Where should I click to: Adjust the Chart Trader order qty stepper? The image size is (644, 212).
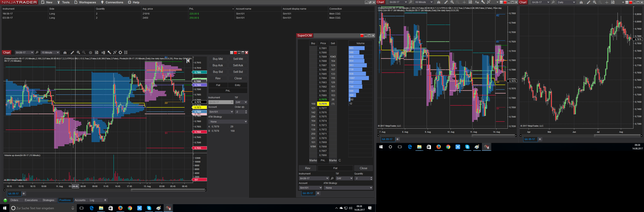(x=246, y=112)
